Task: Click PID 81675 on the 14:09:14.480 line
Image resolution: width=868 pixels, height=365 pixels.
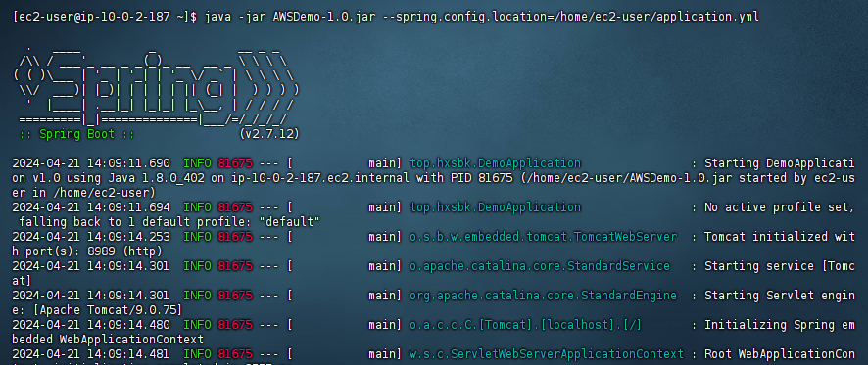Action: 235,325
